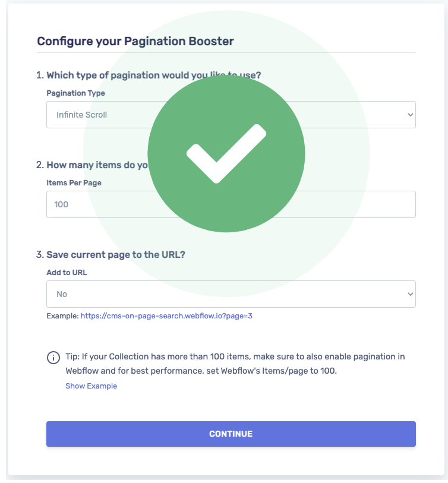Image resolution: width=448 pixels, height=483 pixels.
Task: Open the Pagination Type dropdown showing Infinite Scroll
Action: [231, 115]
